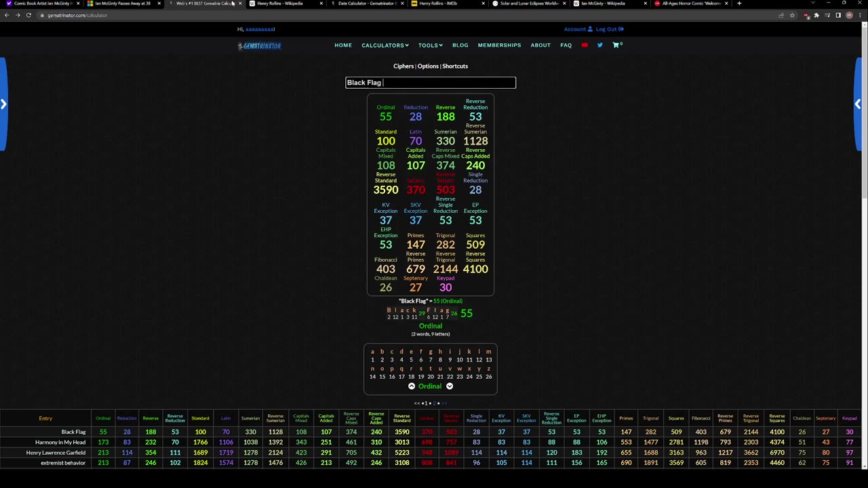Select the Chaldean value 26
This screenshot has width=868, height=488.
pyautogui.click(x=386, y=287)
